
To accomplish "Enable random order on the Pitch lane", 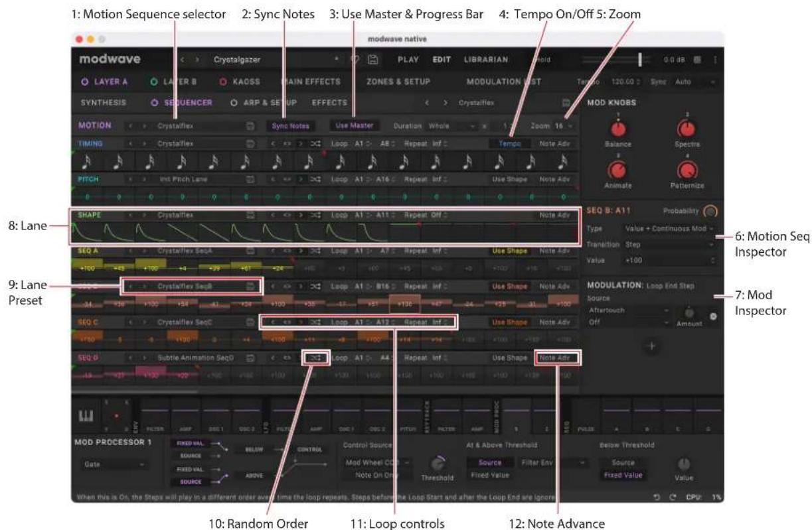I will point(315,179).
